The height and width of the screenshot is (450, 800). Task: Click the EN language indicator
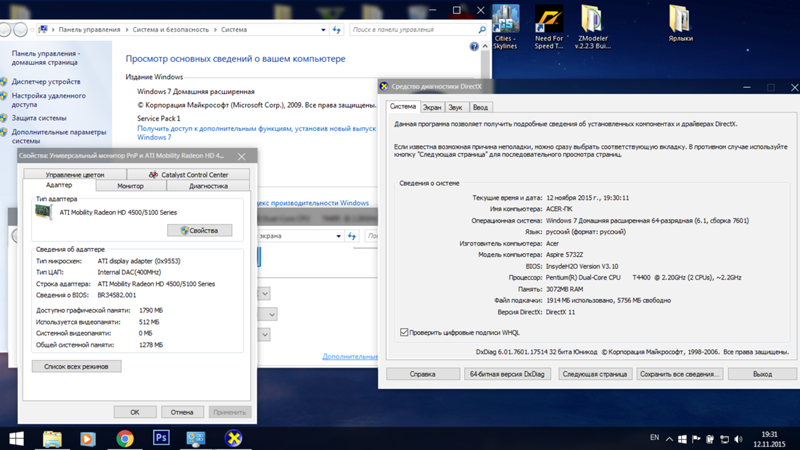click(x=654, y=438)
